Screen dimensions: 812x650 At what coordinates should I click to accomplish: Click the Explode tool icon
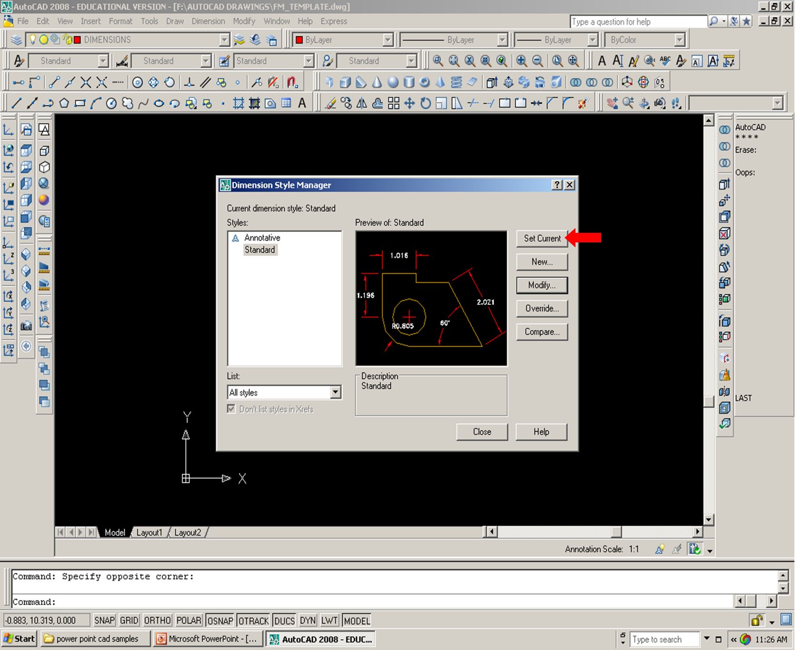pyautogui.click(x=584, y=103)
